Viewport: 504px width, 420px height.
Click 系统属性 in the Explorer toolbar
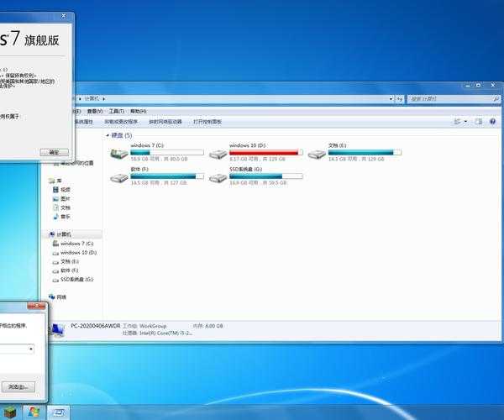(84, 122)
